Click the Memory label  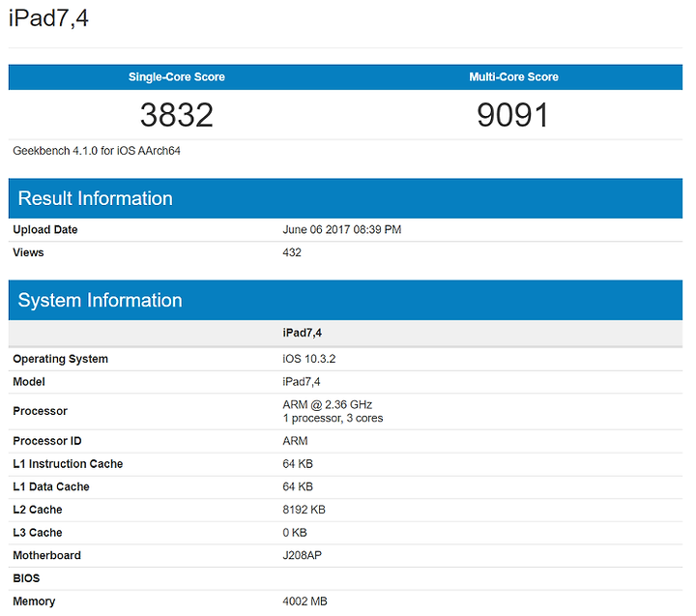(34, 601)
